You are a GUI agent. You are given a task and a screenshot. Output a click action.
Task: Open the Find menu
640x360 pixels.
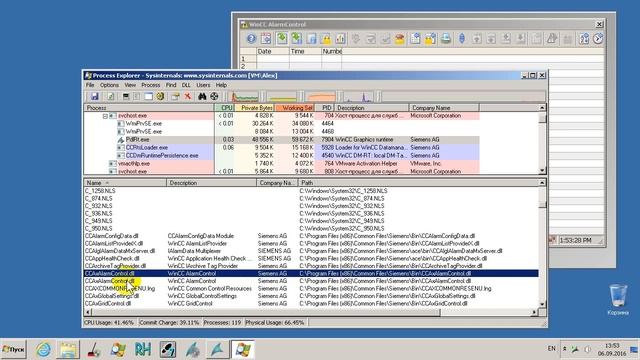click(x=171, y=85)
